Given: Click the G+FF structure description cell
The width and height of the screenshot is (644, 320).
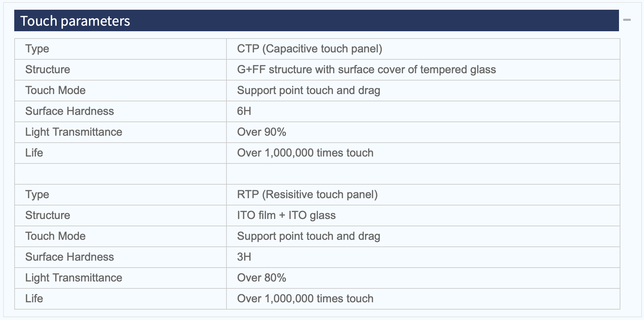Looking at the screenshot, I should coord(423,70).
